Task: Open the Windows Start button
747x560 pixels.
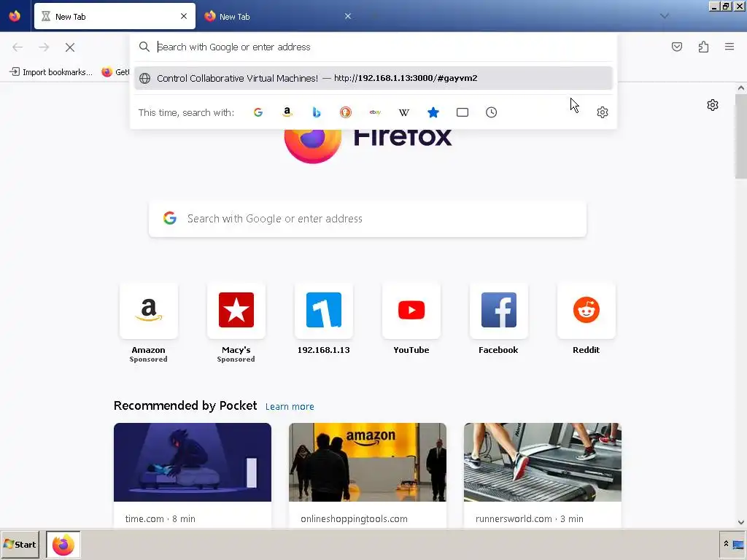Action: [20, 544]
